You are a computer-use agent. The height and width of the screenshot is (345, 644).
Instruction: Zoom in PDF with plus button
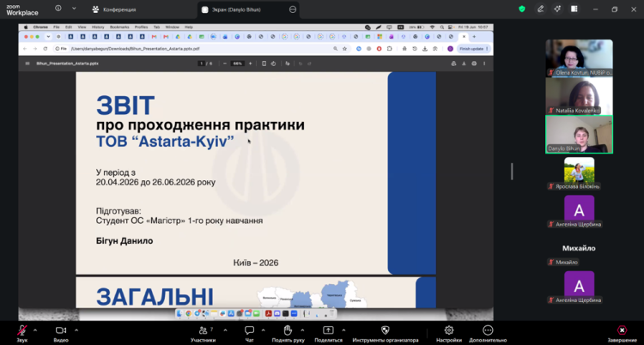click(250, 64)
